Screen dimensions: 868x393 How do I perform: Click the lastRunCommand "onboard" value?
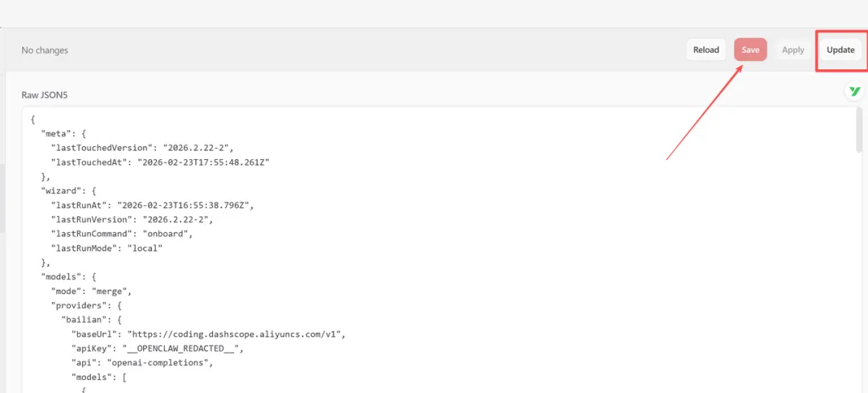168,234
